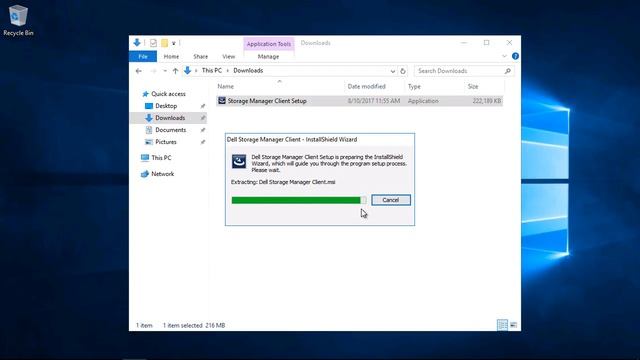Open Documents in the navigation pane
Viewport: 640px width, 360px height.
coord(170,130)
